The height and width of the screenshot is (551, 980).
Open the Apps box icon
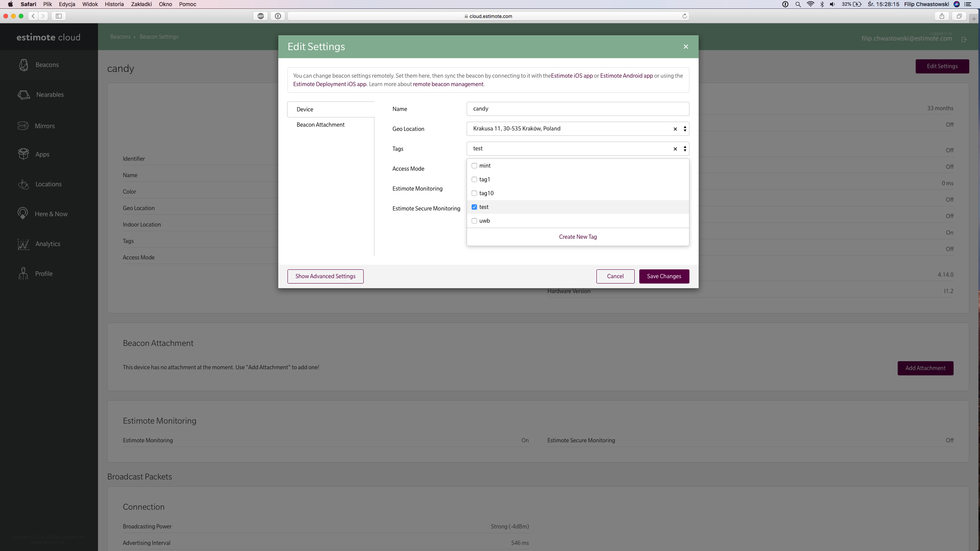click(x=23, y=154)
